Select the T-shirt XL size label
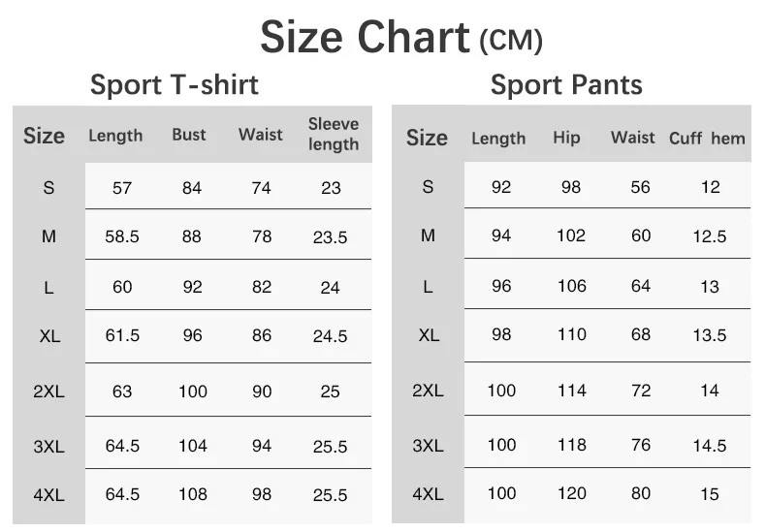Viewport: 766px width, 532px height. click(x=49, y=336)
